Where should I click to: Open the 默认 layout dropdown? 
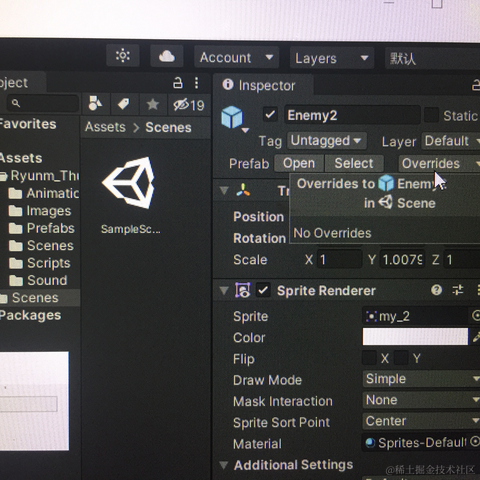coord(433,59)
